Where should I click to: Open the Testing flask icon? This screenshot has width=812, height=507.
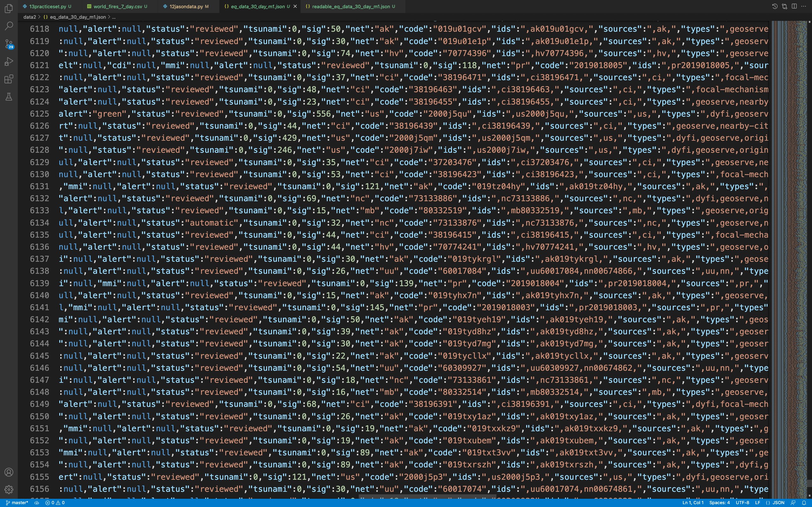click(9, 97)
